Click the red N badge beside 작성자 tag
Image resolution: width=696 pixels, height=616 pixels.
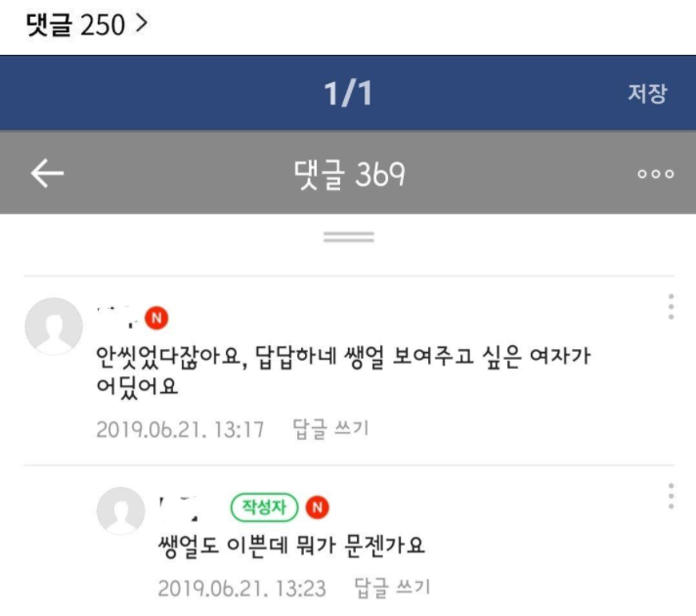tap(318, 507)
